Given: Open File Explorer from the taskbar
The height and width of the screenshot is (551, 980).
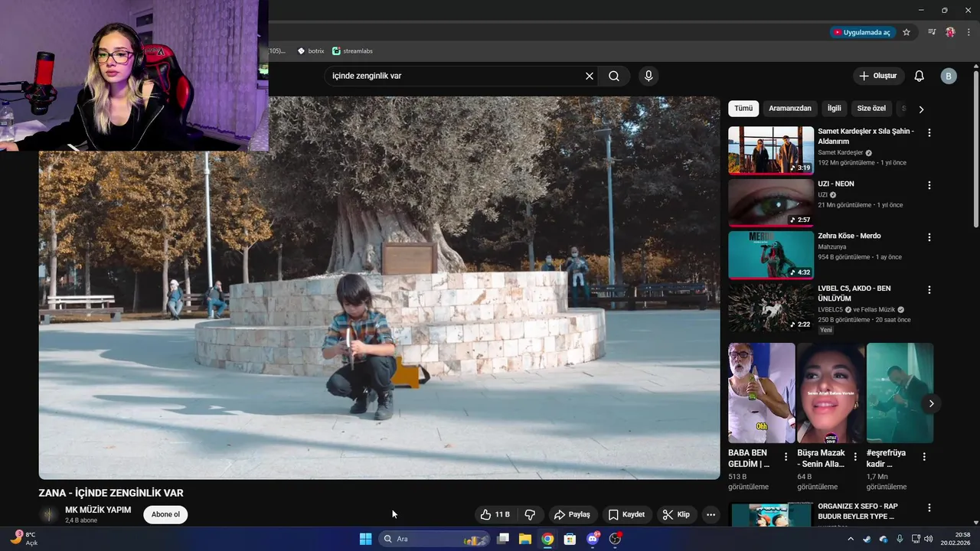Looking at the screenshot, I should pyautogui.click(x=525, y=539).
